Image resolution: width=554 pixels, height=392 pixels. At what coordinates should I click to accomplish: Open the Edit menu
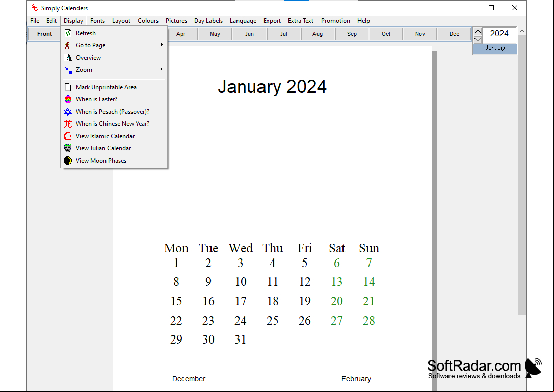click(x=51, y=21)
